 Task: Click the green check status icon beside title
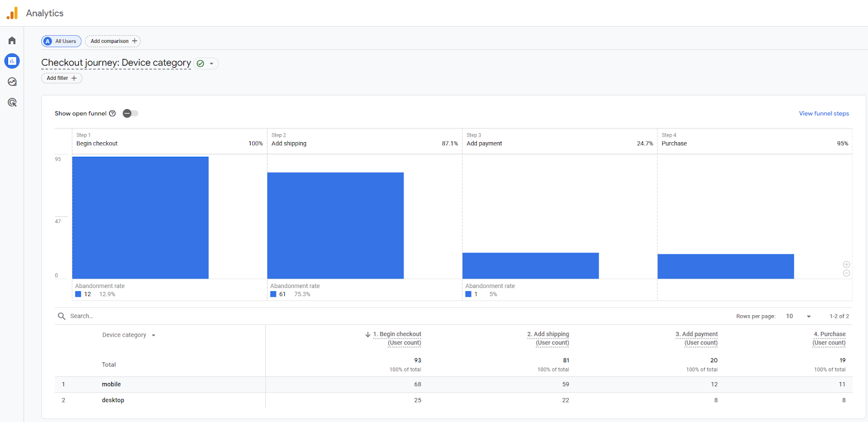[200, 63]
